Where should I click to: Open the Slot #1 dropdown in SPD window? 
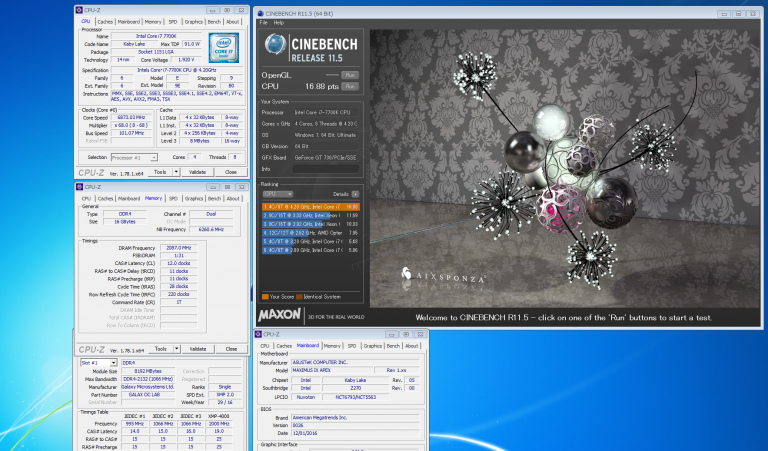click(99, 363)
